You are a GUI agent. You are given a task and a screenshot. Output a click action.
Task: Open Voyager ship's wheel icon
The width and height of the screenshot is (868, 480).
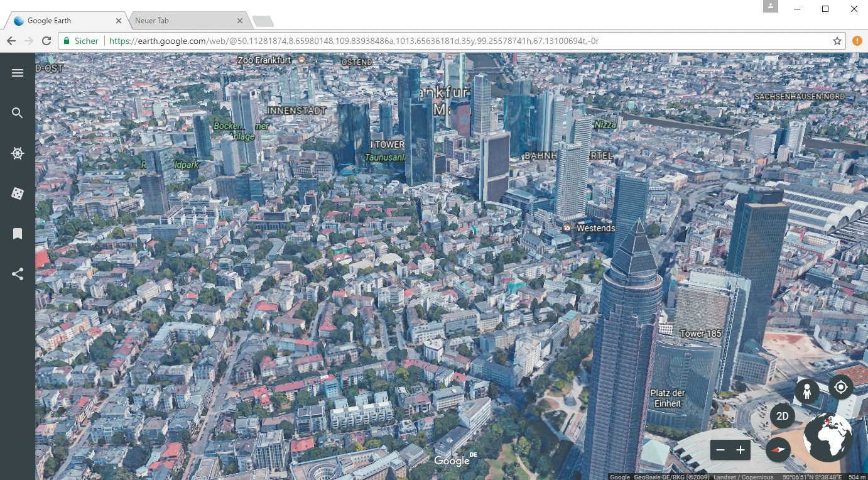coord(18,153)
